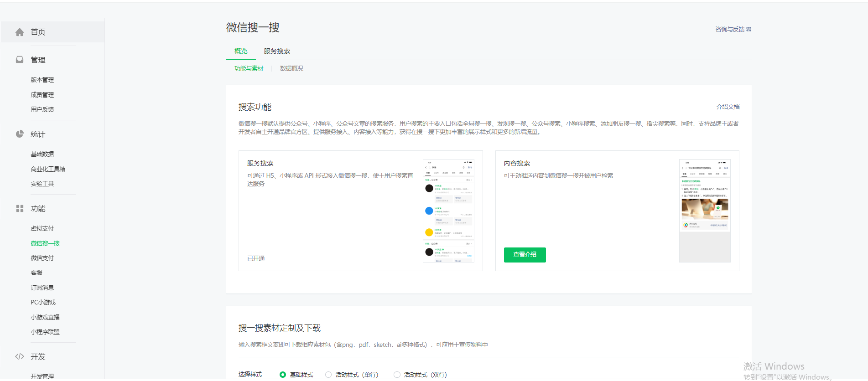Click the 服务搜索 phone preview thumbnail
This screenshot has height=381, width=868.
(x=448, y=211)
